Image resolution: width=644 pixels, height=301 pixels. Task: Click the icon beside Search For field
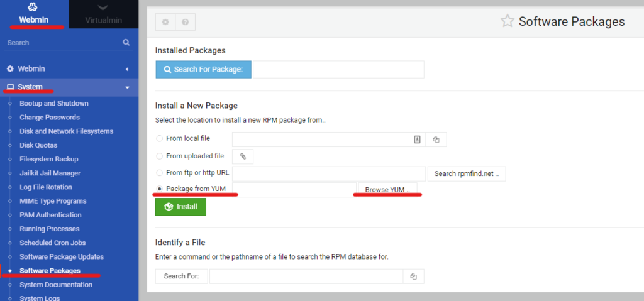(x=414, y=276)
